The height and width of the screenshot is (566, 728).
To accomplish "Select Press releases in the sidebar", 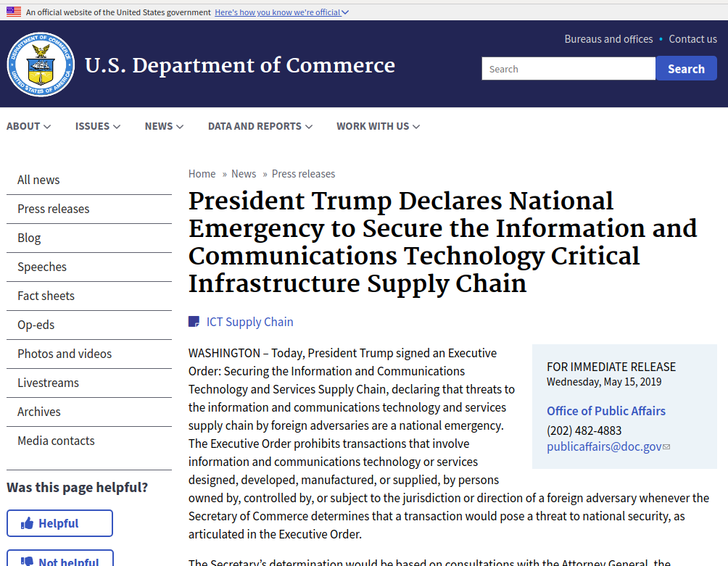I will click(x=89, y=209).
